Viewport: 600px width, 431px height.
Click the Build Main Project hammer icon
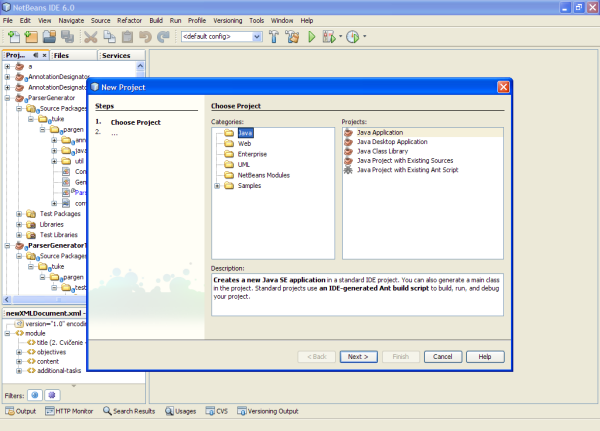(x=275, y=37)
